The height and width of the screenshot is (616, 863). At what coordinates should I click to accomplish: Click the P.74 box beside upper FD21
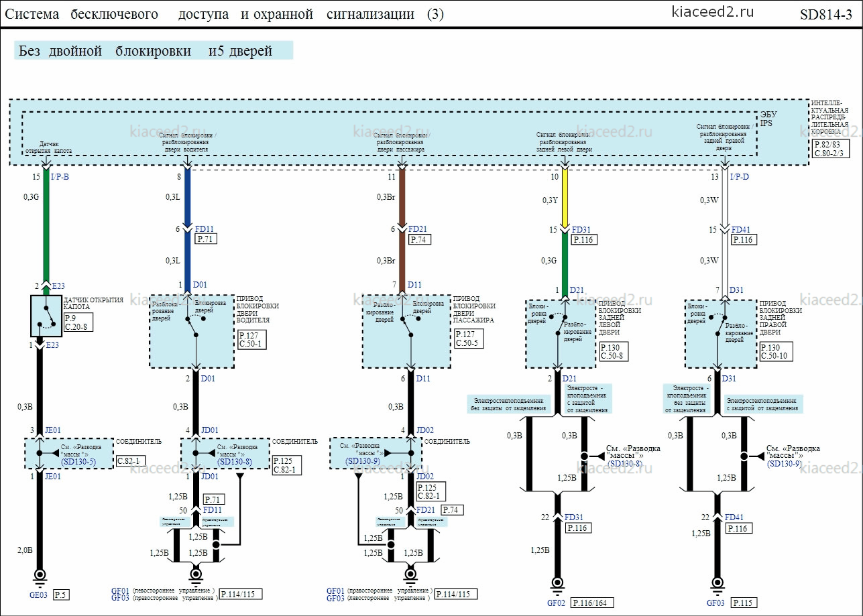point(418,239)
